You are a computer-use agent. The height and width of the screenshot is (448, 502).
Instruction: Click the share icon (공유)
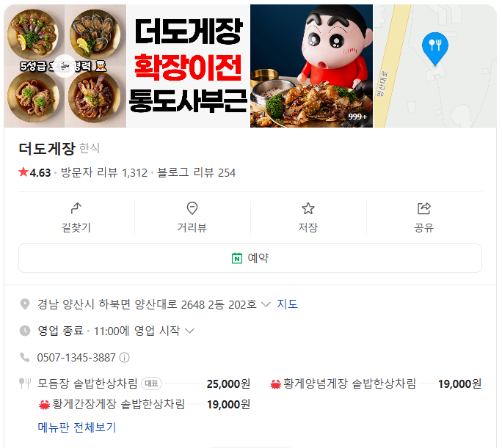(424, 208)
